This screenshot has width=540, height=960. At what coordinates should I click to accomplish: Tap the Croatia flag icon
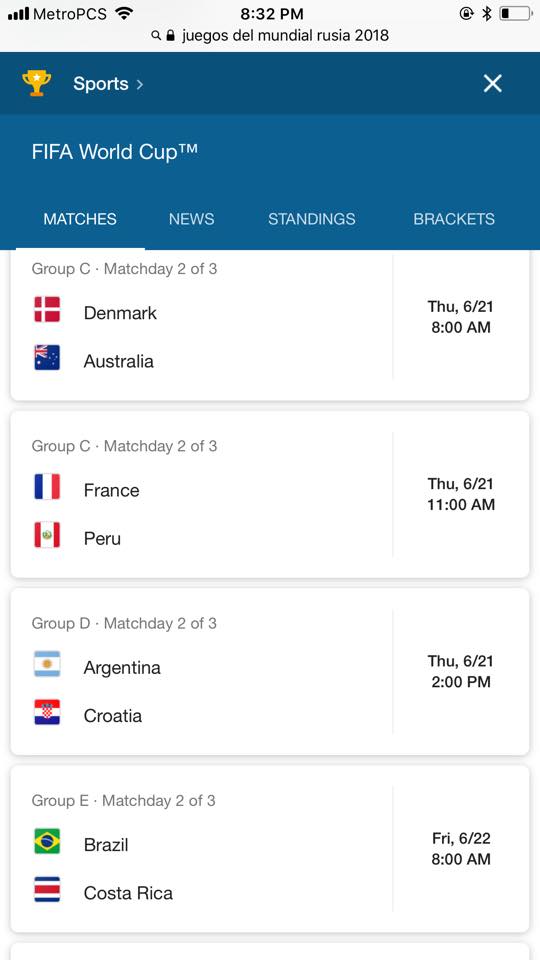[47, 712]
